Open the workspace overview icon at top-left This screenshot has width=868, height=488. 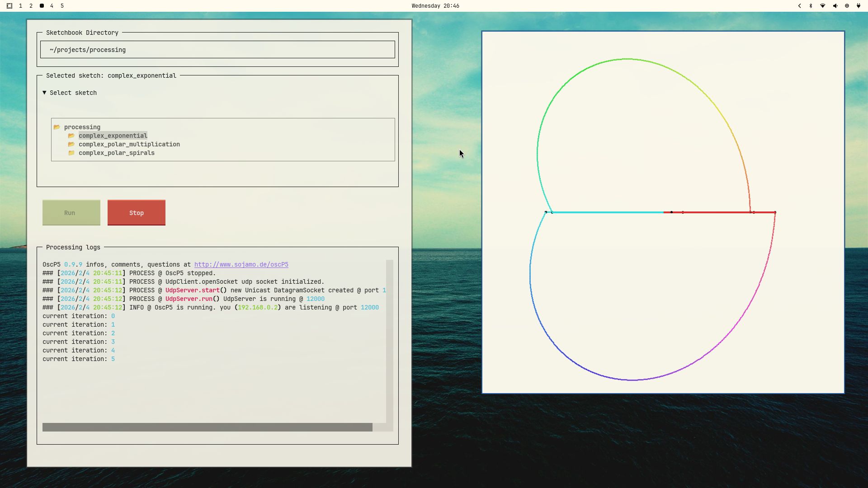(9, 6)
